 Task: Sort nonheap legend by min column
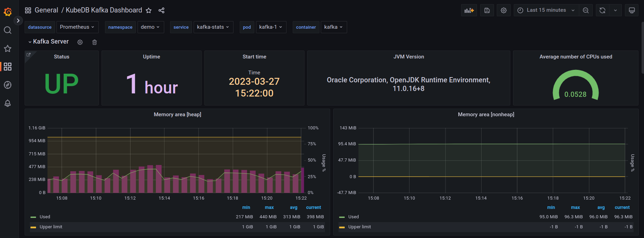(x=551, y=208)
